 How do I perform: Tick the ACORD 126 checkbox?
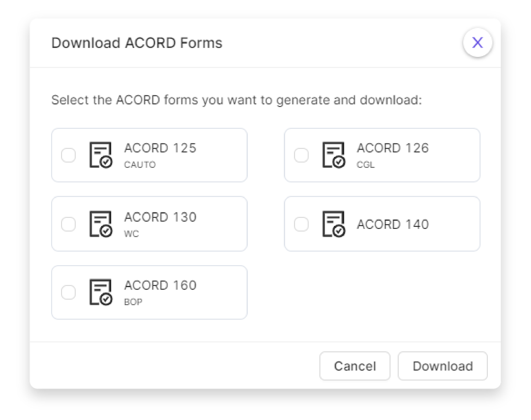[301, 155]
